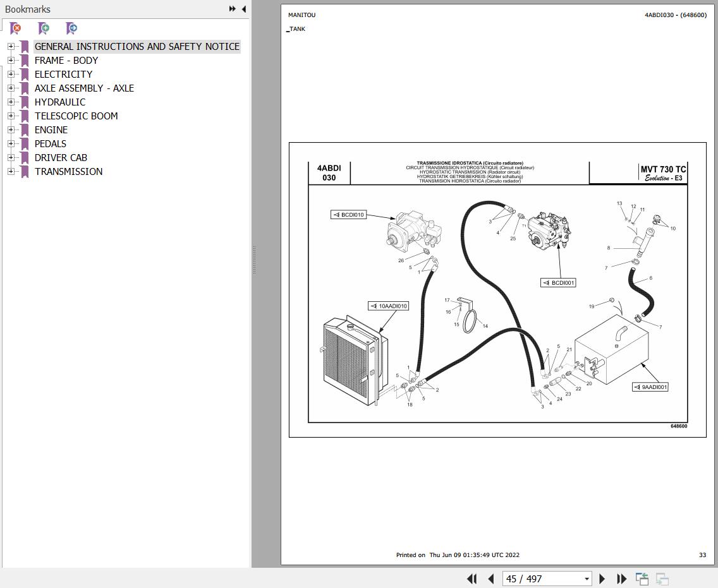Expand the PEDALS bookmark node
Viewport: 718px width, 588px height.
click(11, 143)
